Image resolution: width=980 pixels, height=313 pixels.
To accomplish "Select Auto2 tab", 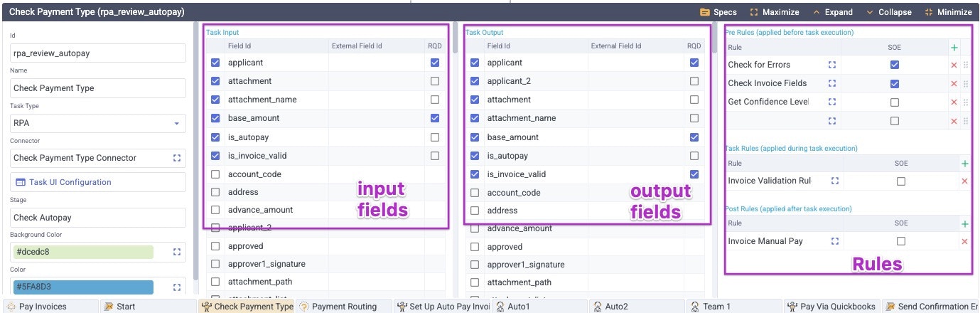I will [637, 307].
